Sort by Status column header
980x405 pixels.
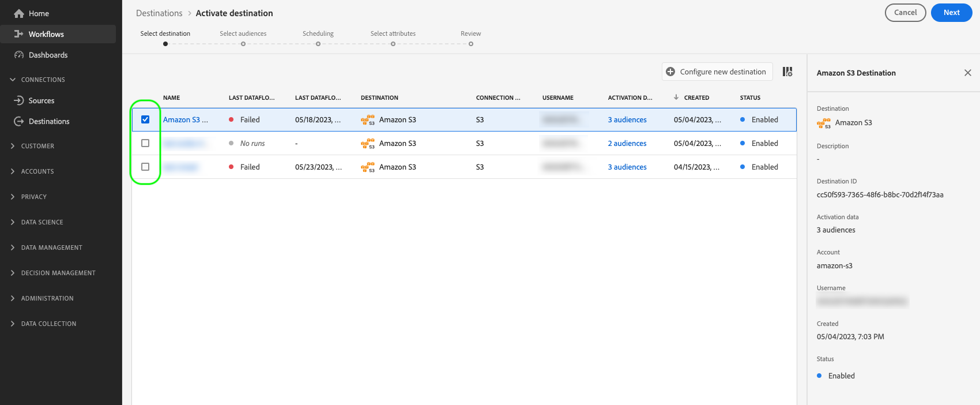[x=750, y=97]
